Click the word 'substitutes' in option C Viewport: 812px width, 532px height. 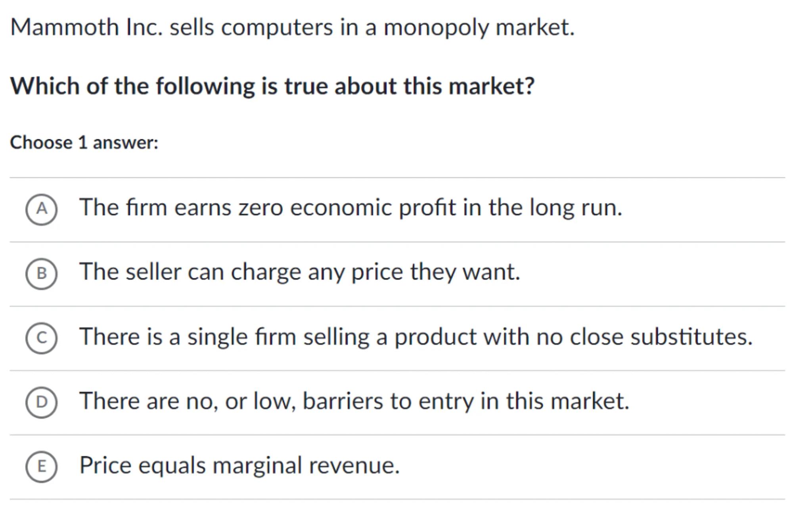[x=691, y=337]
